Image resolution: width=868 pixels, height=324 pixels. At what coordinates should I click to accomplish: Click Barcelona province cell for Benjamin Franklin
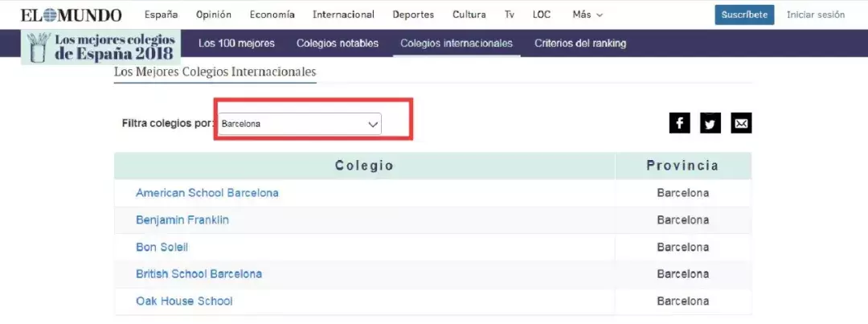pos(683,220)
